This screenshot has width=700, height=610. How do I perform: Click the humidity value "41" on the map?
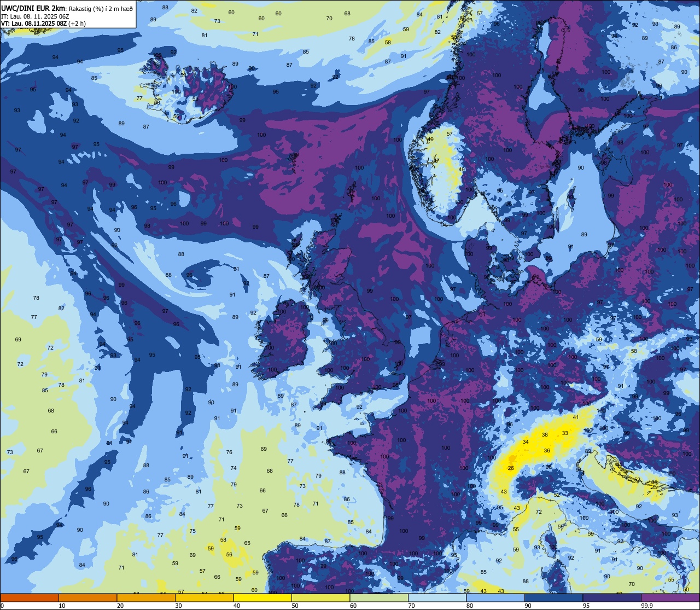[576, 417]
